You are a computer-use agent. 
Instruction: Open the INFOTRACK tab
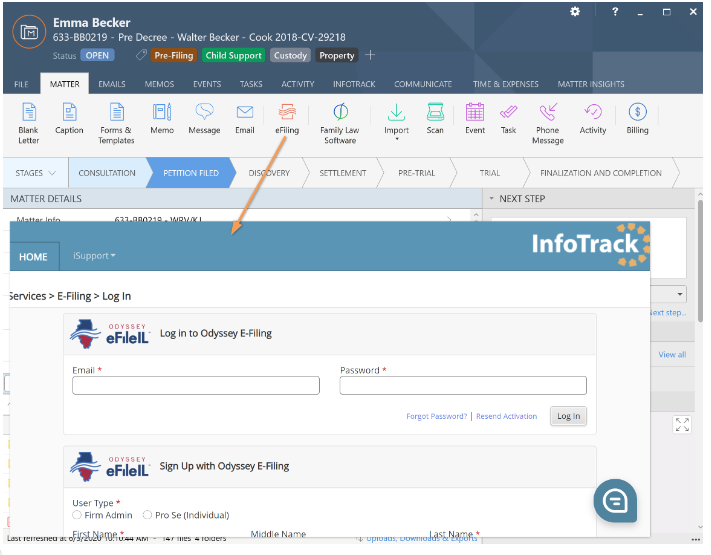[354, 84]
